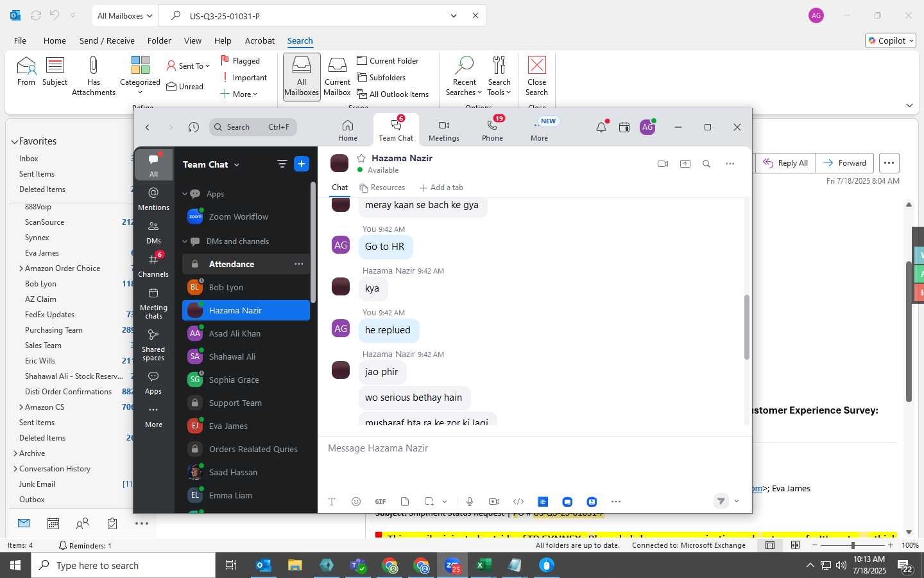Open chat header more options ellipsis
Screen dimensions: 924x578
click(730, 164)
